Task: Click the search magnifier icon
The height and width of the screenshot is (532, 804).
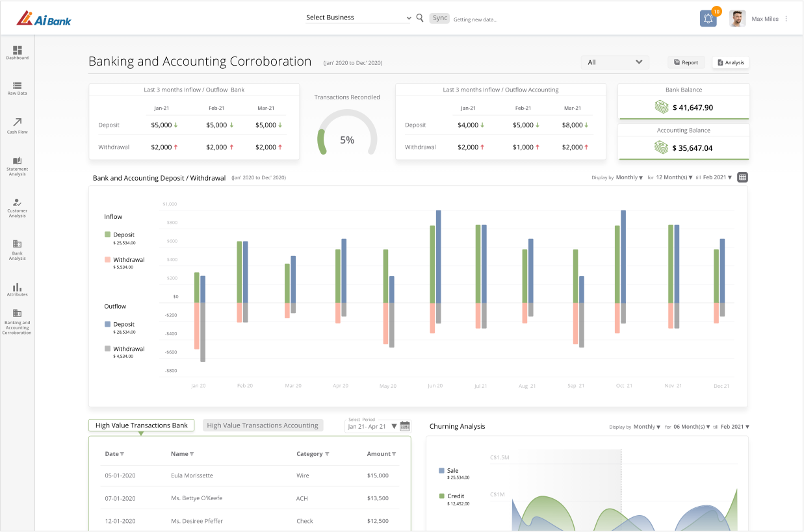Action: click(x=420, y=18)
